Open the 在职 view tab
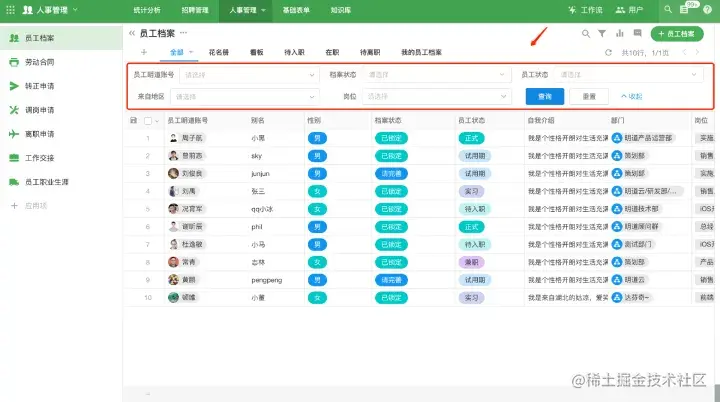This screenshot has height=402, width=720. (x=332, y=52)
